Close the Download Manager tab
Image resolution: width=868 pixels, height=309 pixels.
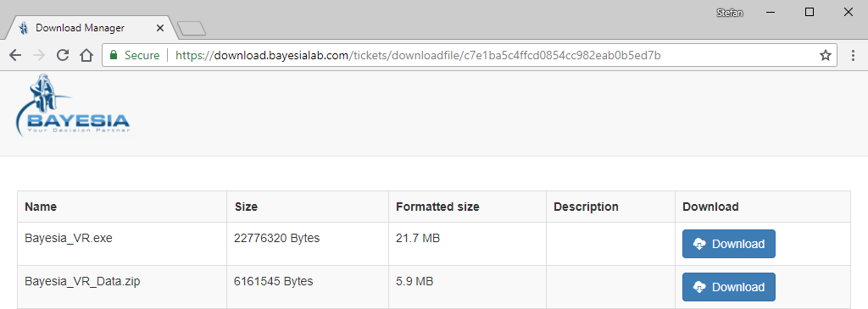(160, 28)
